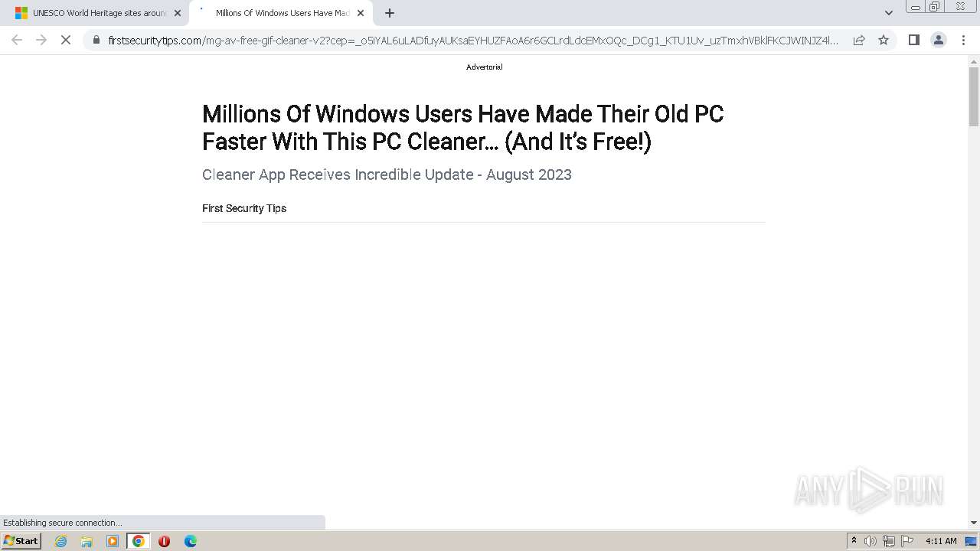
Task: Open File Explorer from taskbar
Action: [x=87, y=541]
